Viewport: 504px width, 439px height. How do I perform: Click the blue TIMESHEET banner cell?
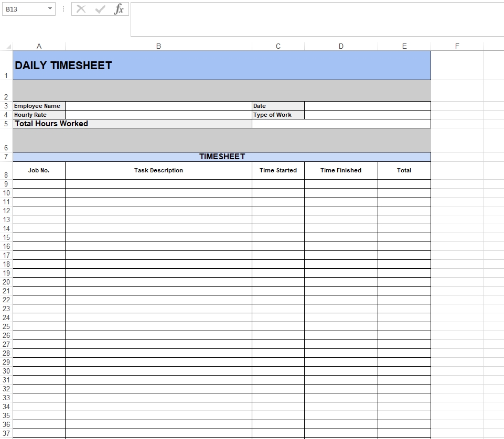[221, 157]
